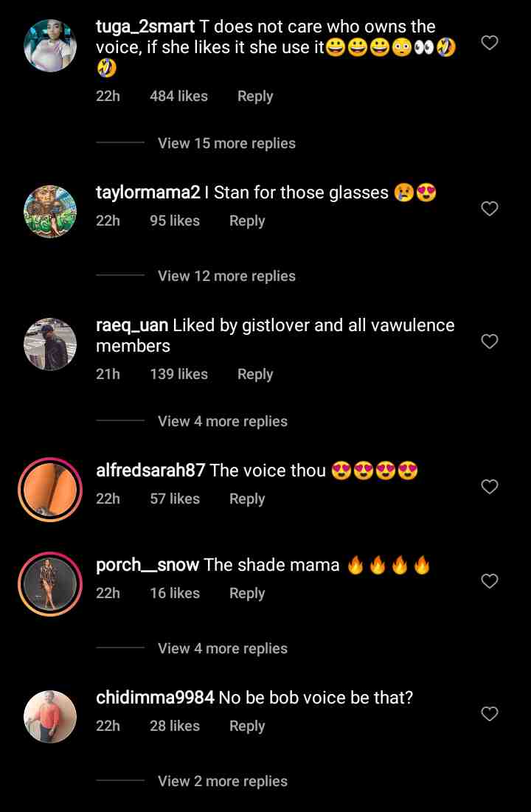This screenshot has height=812, width=531.
Task: Show "View 2 more replies" under chidimma9984
Action: pos(223,781)
